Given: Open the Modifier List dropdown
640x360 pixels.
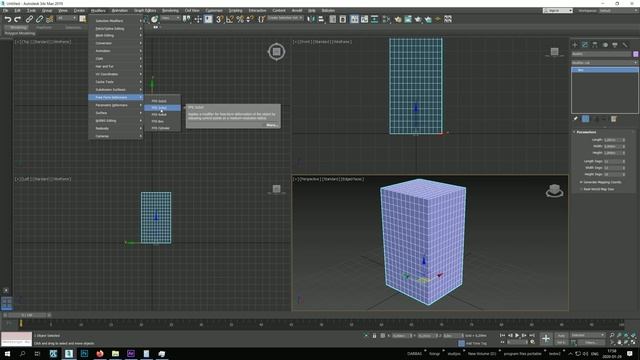Looking at the screenshot, I should point(604,62).
